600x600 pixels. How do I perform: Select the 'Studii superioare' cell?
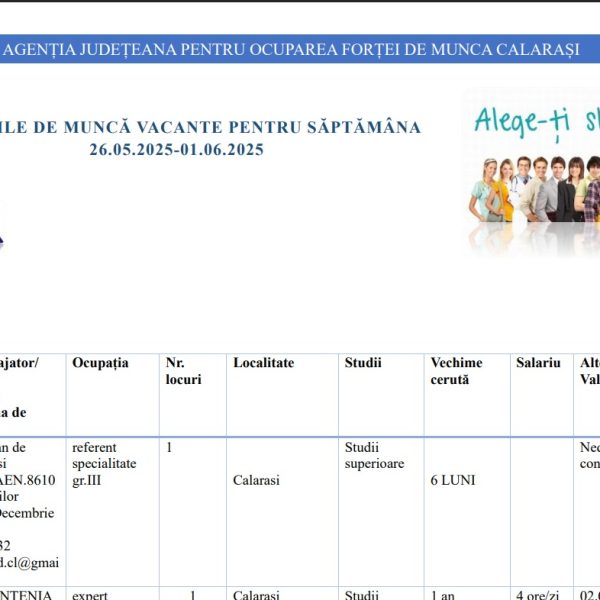[374, 455]
